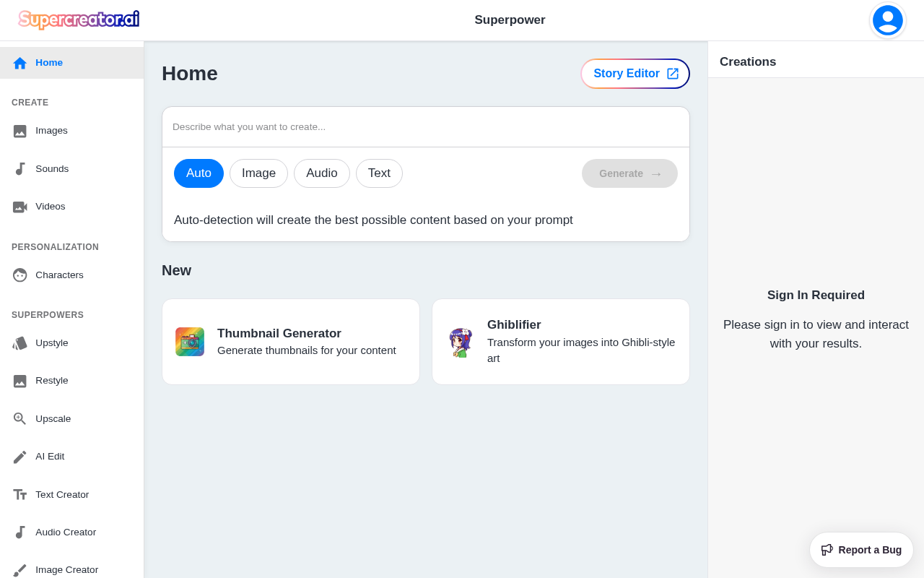Launch the Story Editor

(635, 74)
